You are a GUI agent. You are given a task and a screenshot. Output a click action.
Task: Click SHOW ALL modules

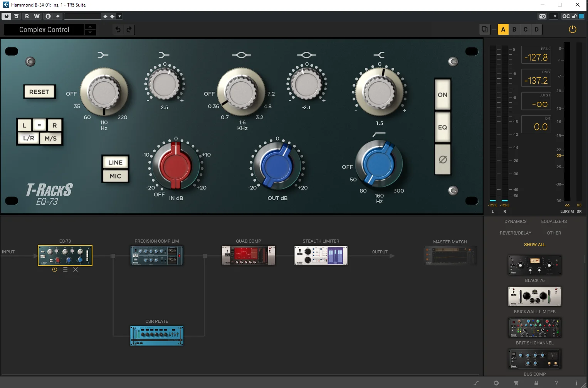pyautogui.click(x=535, y=245)
